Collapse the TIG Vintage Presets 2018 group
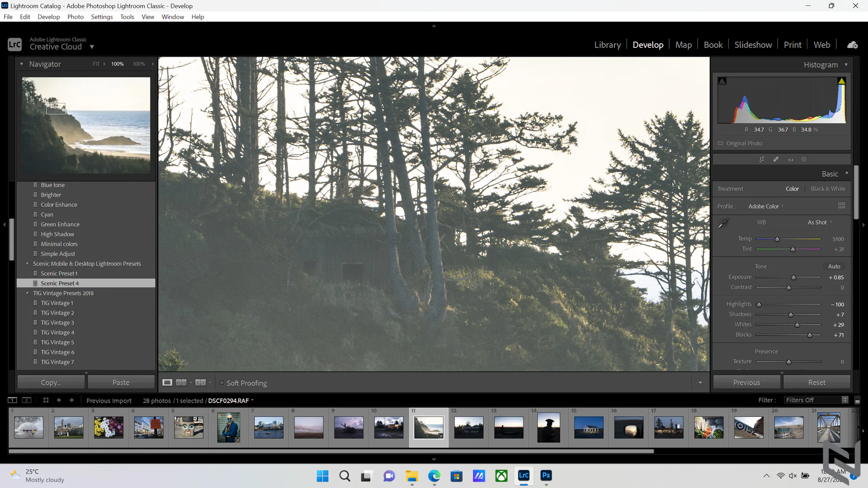868x488 pixels. [28, 293]
